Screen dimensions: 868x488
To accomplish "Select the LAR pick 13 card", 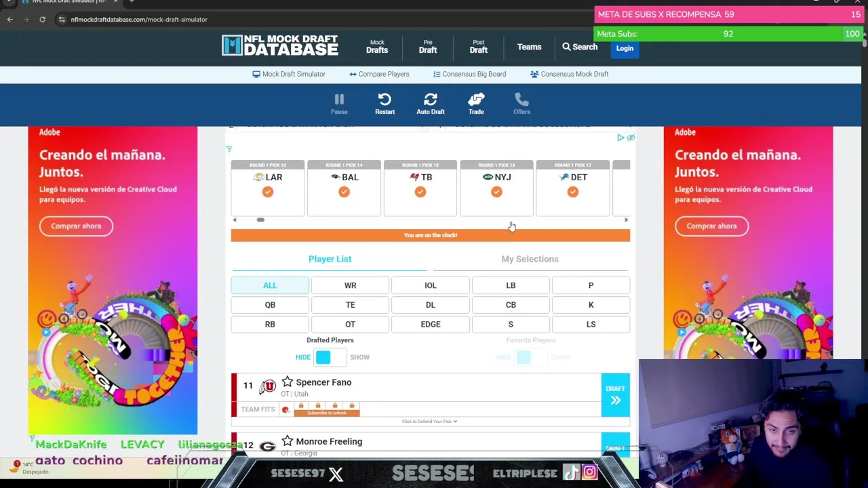I will 268,188.
